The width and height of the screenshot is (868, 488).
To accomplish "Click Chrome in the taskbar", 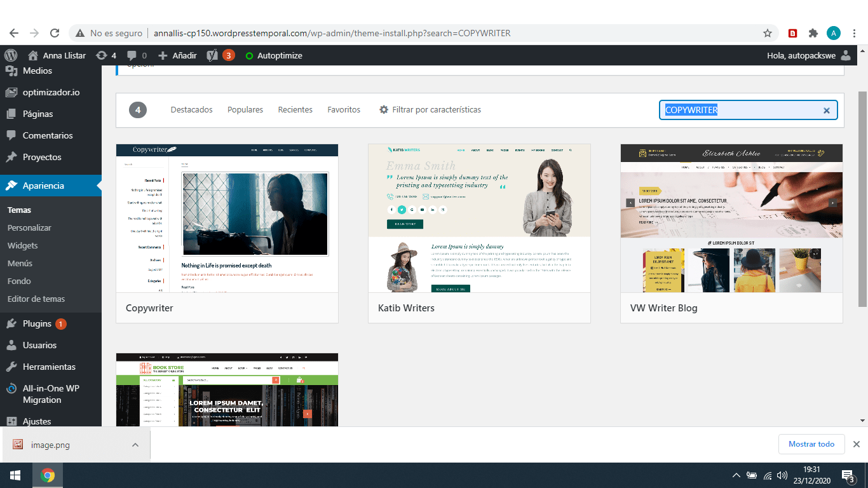I will click(48, 475).
